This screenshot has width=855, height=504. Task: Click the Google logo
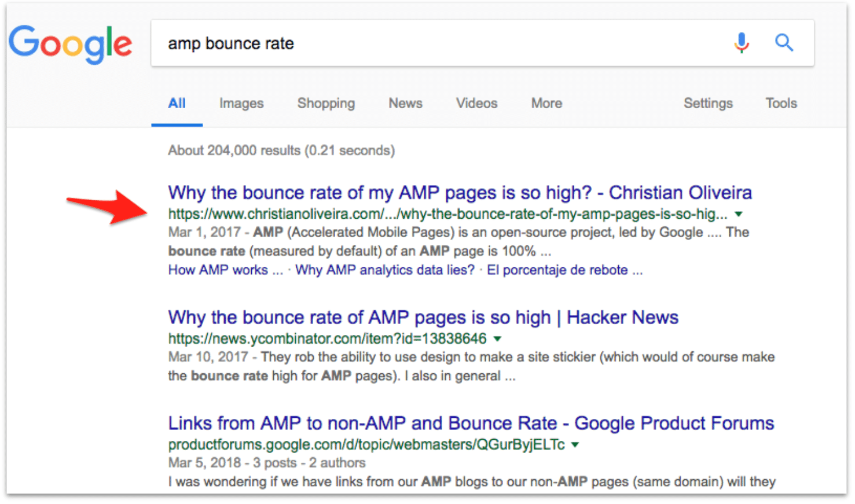pyautogui.click(x=71, y=44)
